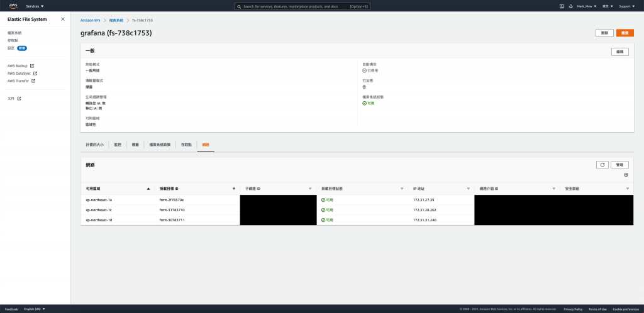The image size is (644, 313).
Task: Open the AWS Backup external link
Action: 21,65
